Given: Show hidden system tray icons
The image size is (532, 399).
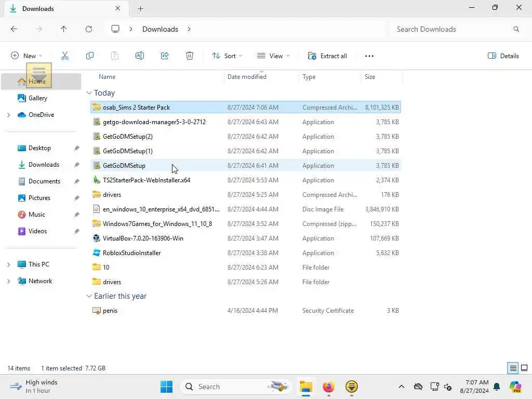Looking at the screenshot, I should pyautogui.click(x=402, y=387).
